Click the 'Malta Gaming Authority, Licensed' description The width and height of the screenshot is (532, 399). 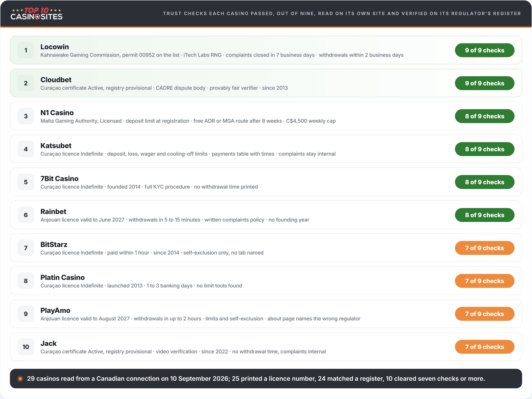click(188, 121)
